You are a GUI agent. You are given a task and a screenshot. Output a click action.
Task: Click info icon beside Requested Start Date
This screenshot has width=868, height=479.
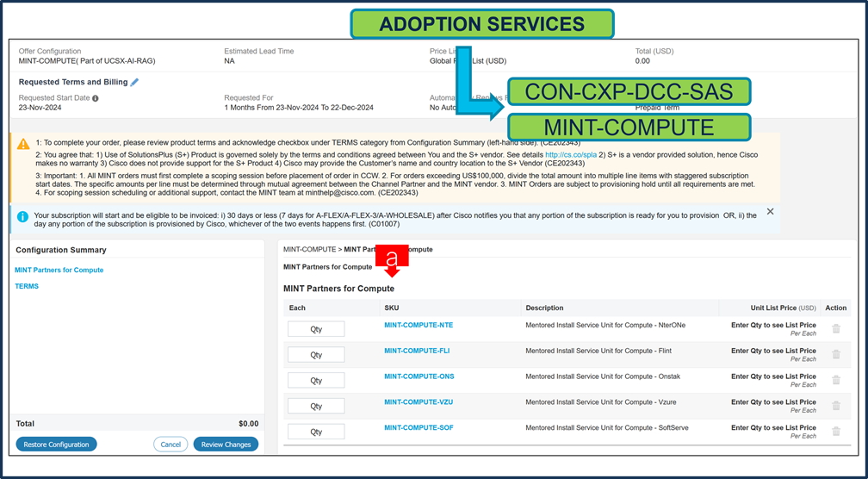pyautogui.click(x=96, y=98)
